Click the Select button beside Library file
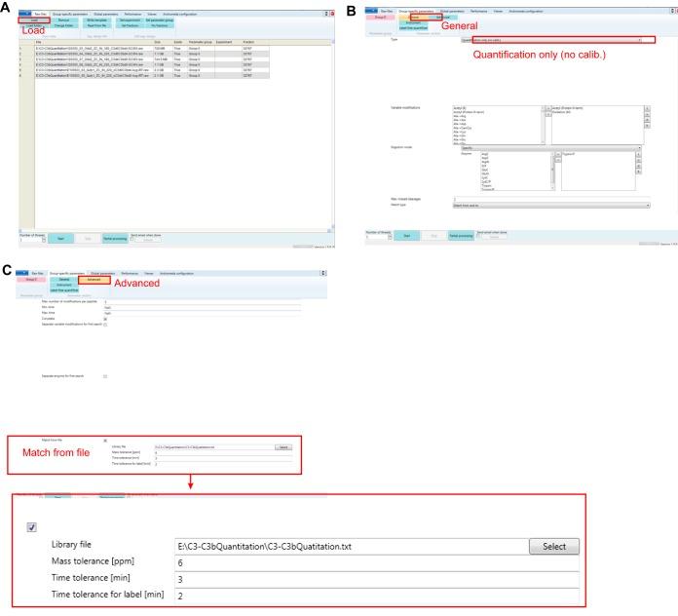This screenshot has height=616, width=678. [553, 546]
